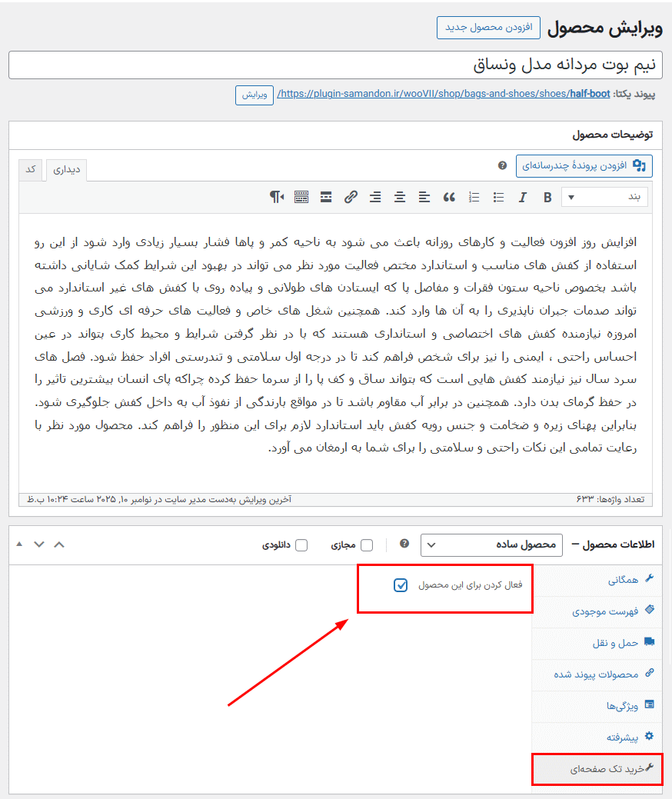
Task: Apply blockquote formatting
Action: (449, 198)
